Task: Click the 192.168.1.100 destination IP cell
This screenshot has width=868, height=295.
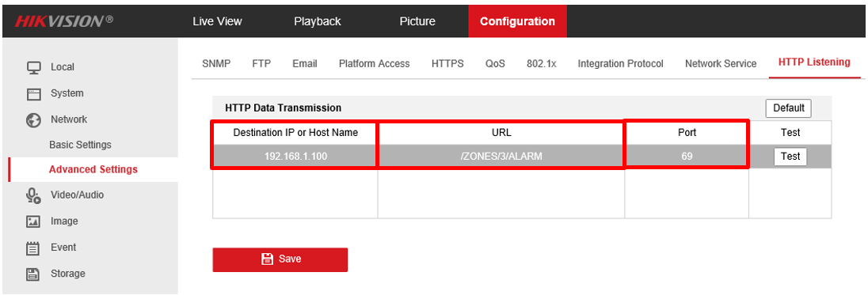Action: coord(295,157)
